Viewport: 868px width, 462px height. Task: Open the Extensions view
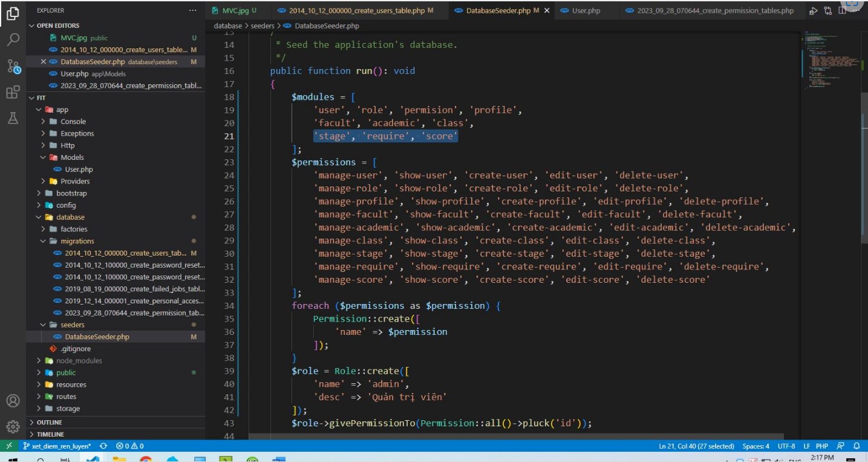tap(13, 92)
